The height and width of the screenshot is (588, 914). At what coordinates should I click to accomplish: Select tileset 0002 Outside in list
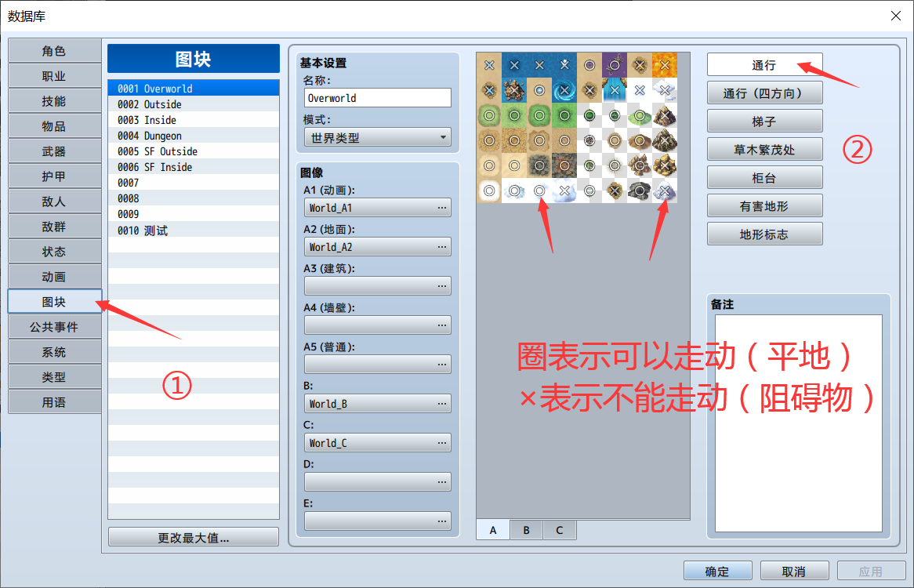point(193,103)
